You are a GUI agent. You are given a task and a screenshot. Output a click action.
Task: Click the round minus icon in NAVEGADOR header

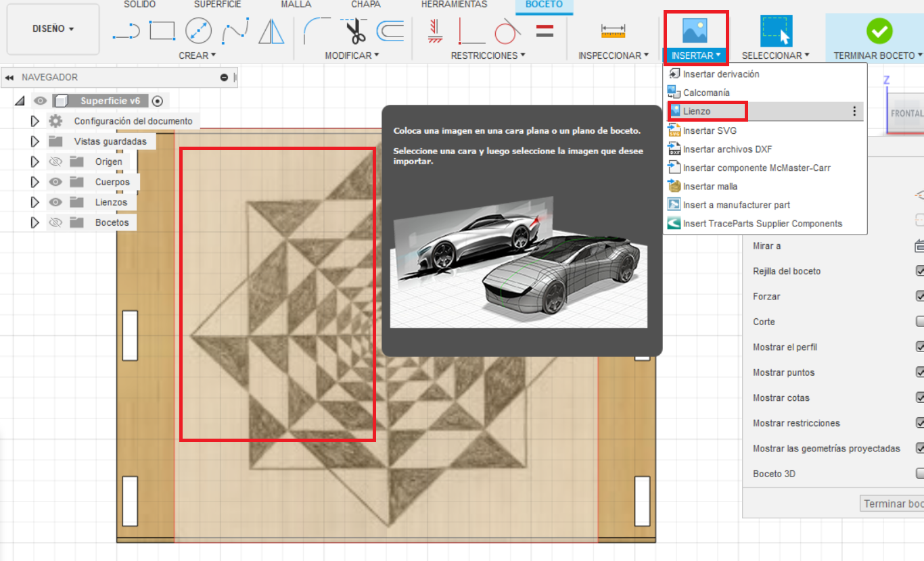pos(225,78)
